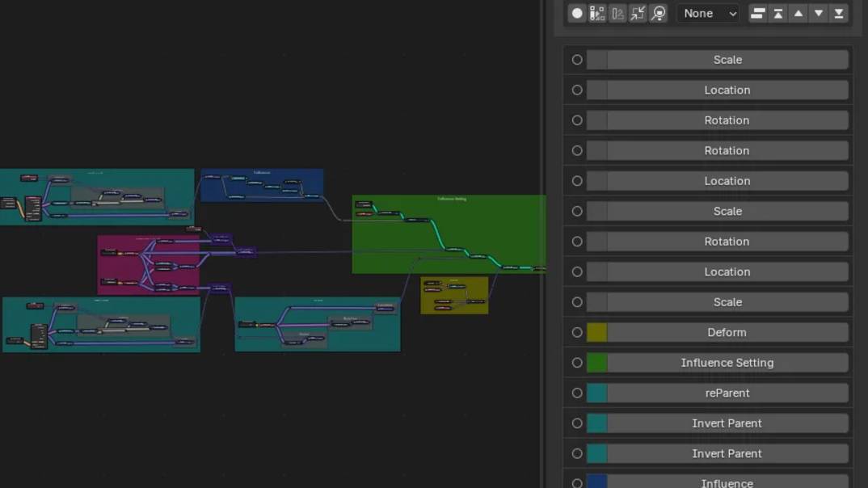The width and height of the screenshot is (868, 488).
Task: Open the None dropdown
Action: pos(709,13)
